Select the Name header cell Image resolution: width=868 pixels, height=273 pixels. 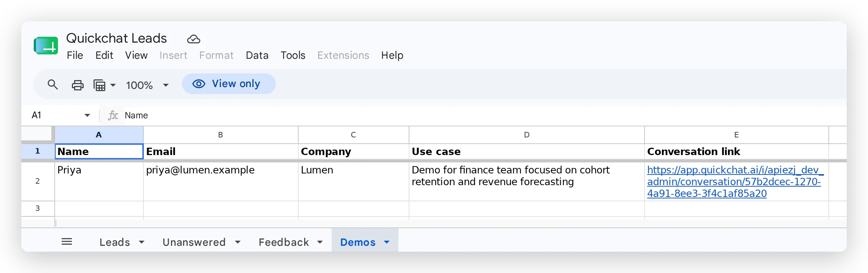click(99, 151)
